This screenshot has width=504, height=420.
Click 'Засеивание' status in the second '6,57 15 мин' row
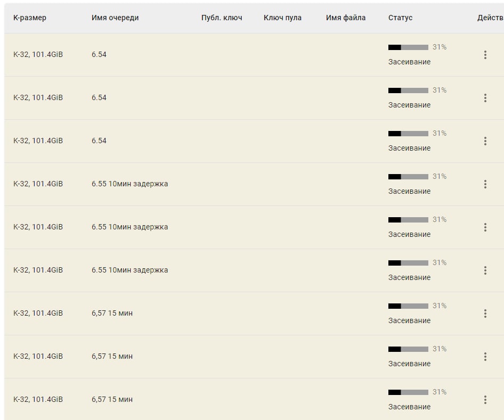click(x=409, y=364)
